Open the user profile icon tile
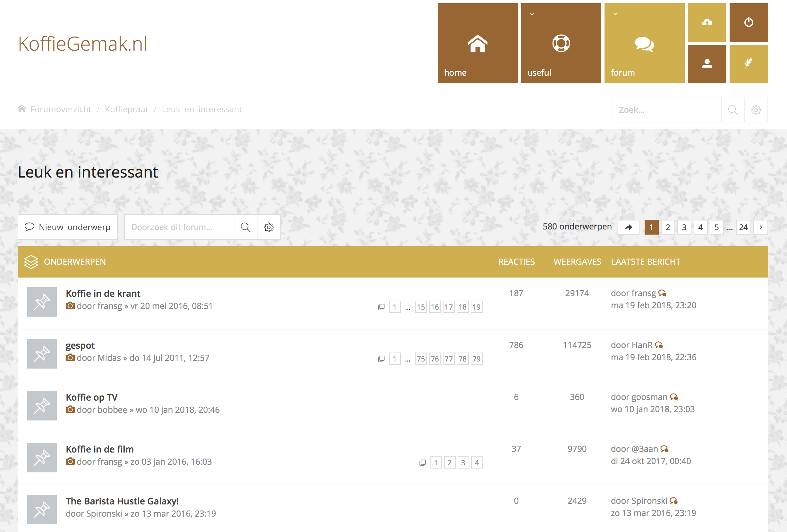The width and height of the screenshot is (787, 532). point(707,64)
